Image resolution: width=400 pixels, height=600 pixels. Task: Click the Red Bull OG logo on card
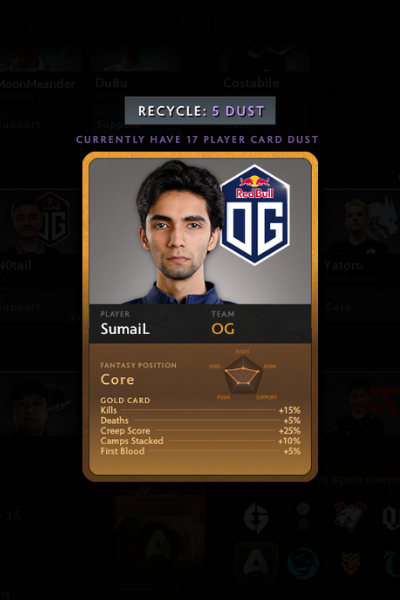tap(255, 215)
